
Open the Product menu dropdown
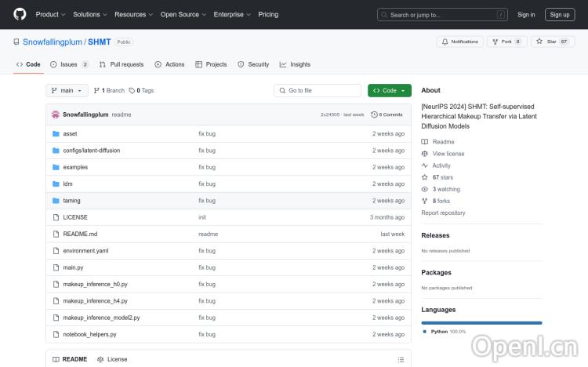[51, 14]
